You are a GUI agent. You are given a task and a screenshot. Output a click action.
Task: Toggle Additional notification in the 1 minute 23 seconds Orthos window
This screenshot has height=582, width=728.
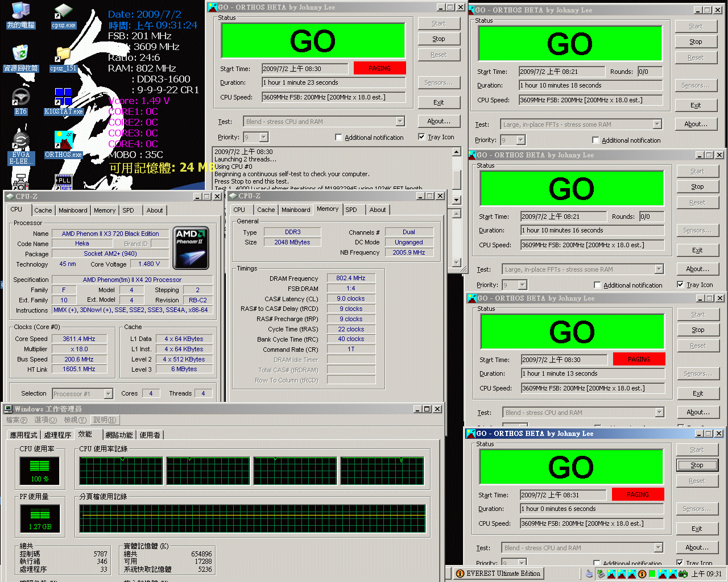point(338,138)
